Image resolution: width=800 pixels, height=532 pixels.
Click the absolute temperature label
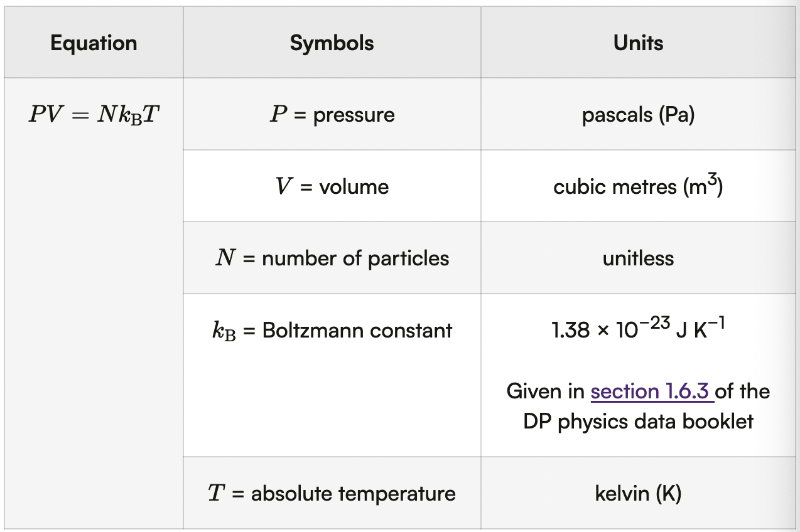[353, 494]
